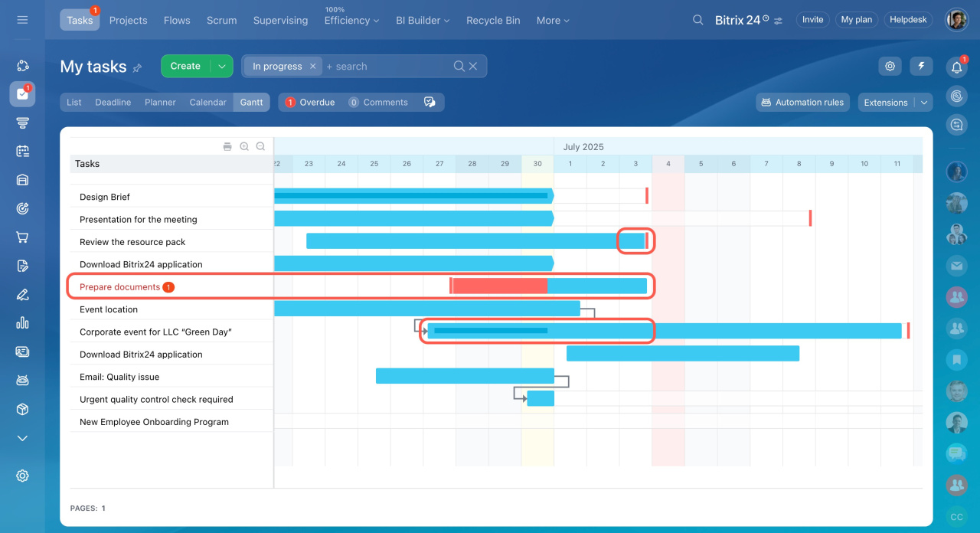The image size is (980, 533).
Task: Remove the In progress filter chip
Action: pyautogui.click(x=312, y=67)
